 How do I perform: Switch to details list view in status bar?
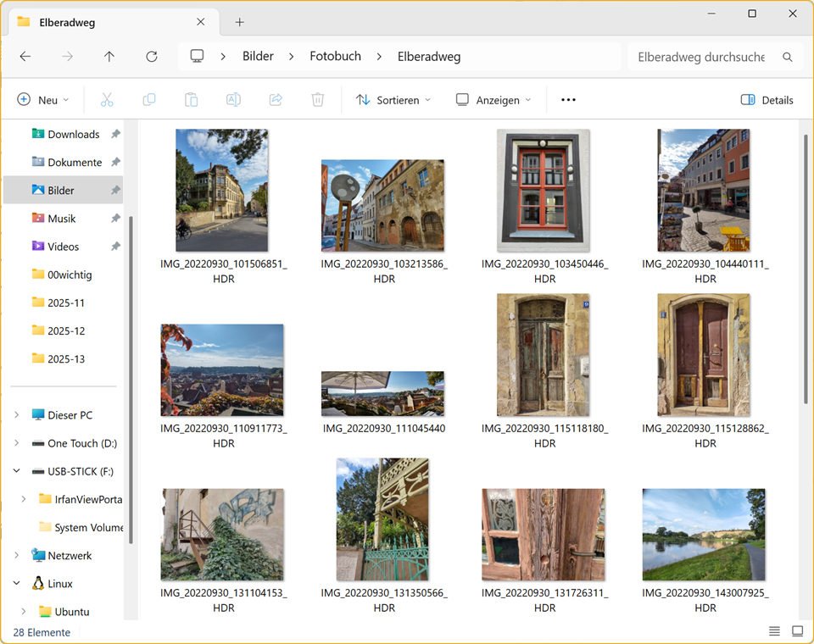point(774,631)
